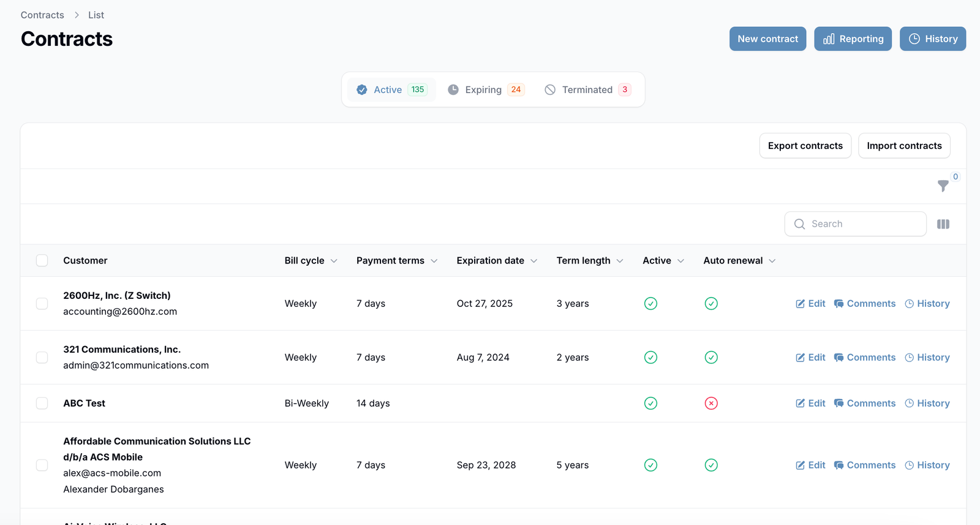Expand Expiration date column sort options
Screen dimensions: 980x525
coord(533,261)
